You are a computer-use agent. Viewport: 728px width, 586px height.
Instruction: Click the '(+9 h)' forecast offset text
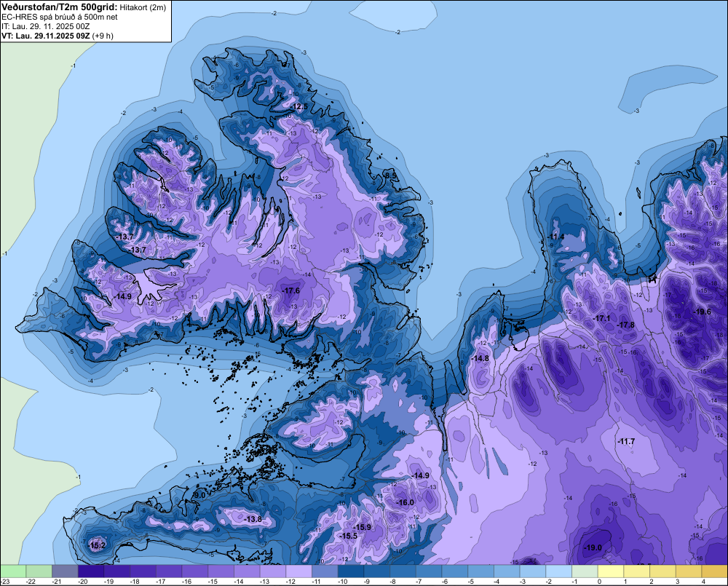tap(103, 36)
